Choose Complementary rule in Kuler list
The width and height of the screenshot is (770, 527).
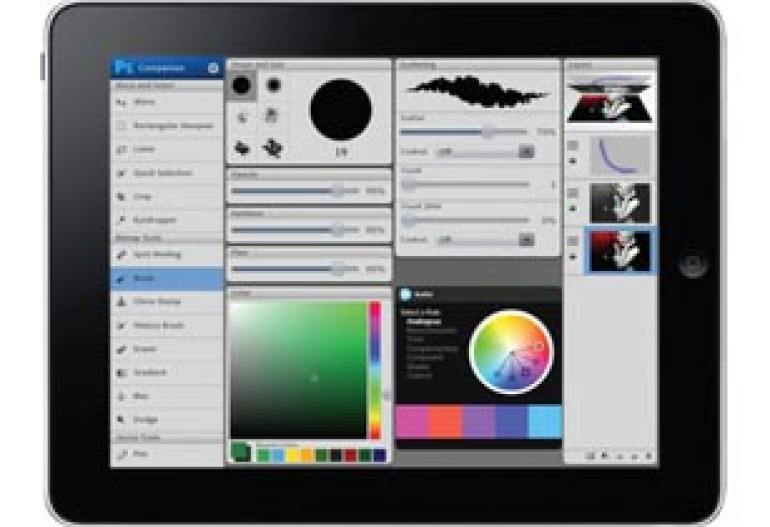point(432,349)
